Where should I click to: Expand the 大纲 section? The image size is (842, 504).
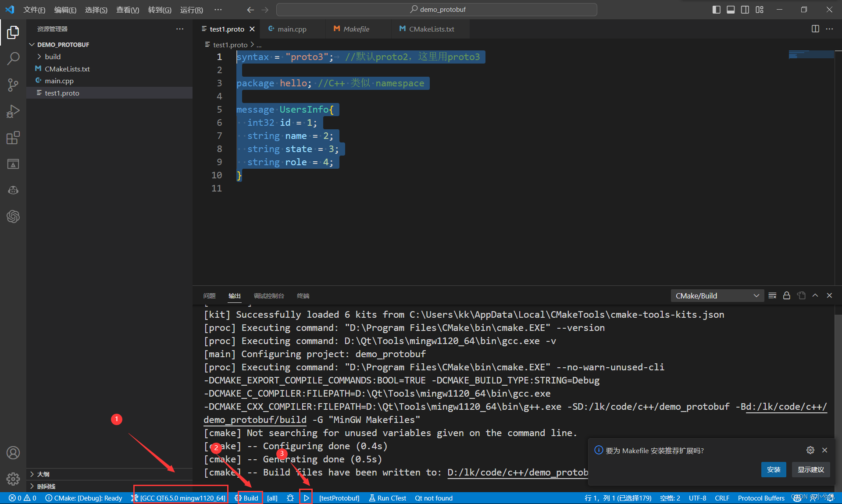[x=110, y=474]
